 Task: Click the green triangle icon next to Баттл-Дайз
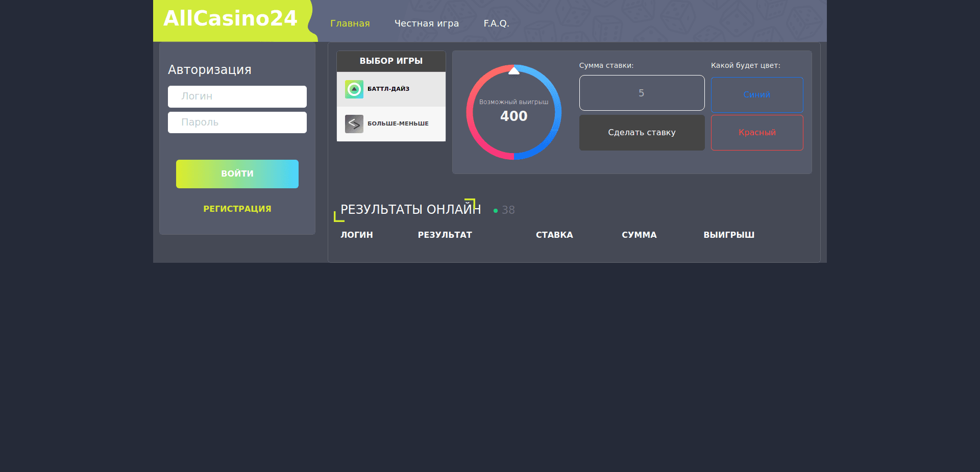coord(353,88)
